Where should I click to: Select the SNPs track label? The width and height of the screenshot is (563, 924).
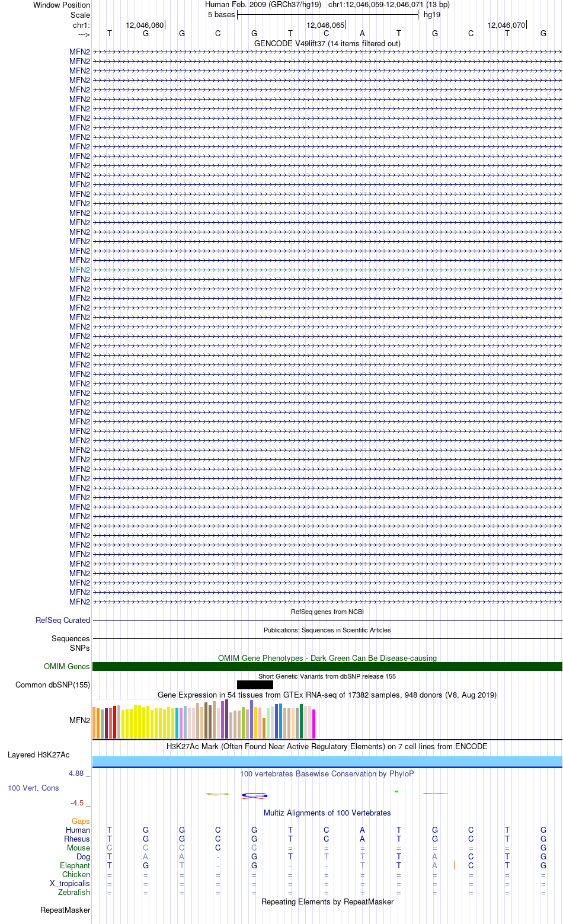[80, 648]
